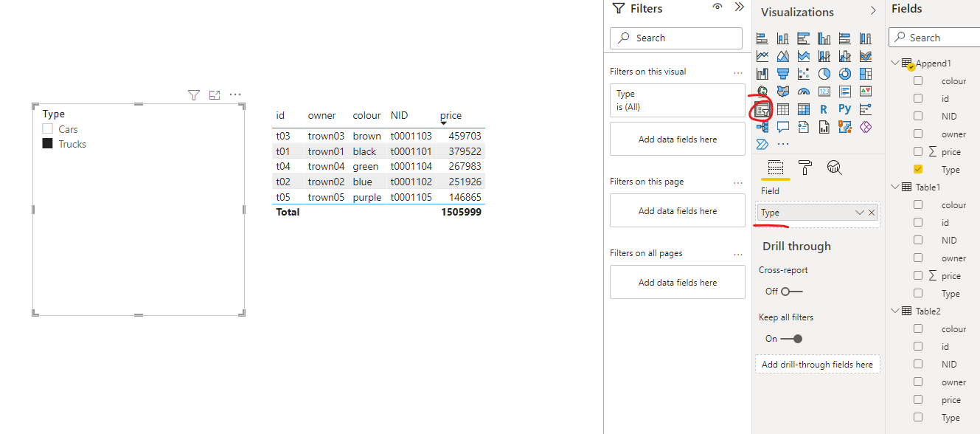
Task: Select the treemap visual
Action: point(865,74)
